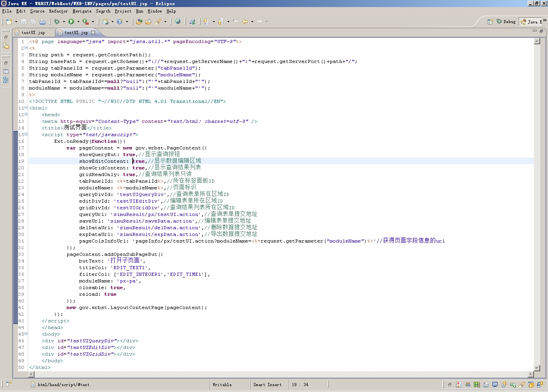Click the Open Type folder icon
Screen dimensions: 548x392
139,22
